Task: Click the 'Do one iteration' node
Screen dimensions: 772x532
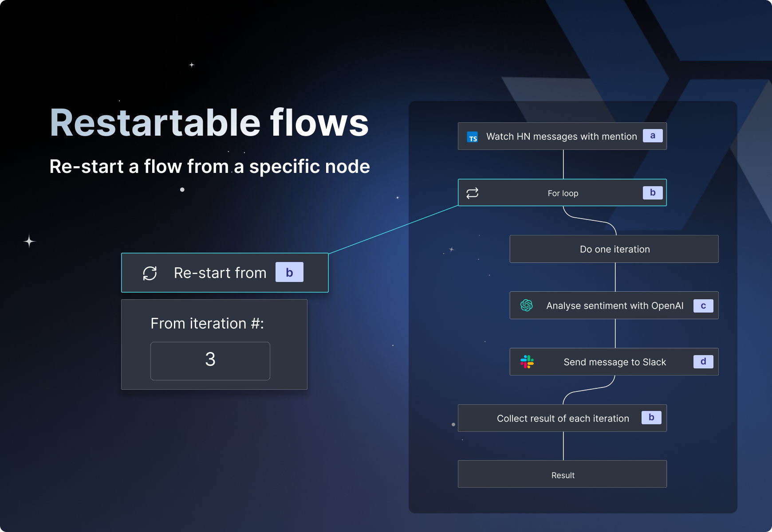Action: pyautogui.click(x=614, y=249)
